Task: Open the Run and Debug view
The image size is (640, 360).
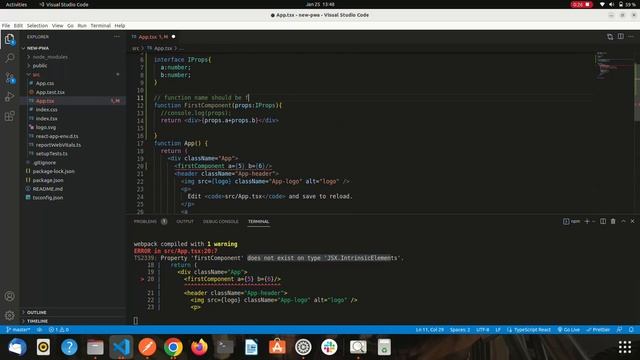Action: tap(9, 97)
